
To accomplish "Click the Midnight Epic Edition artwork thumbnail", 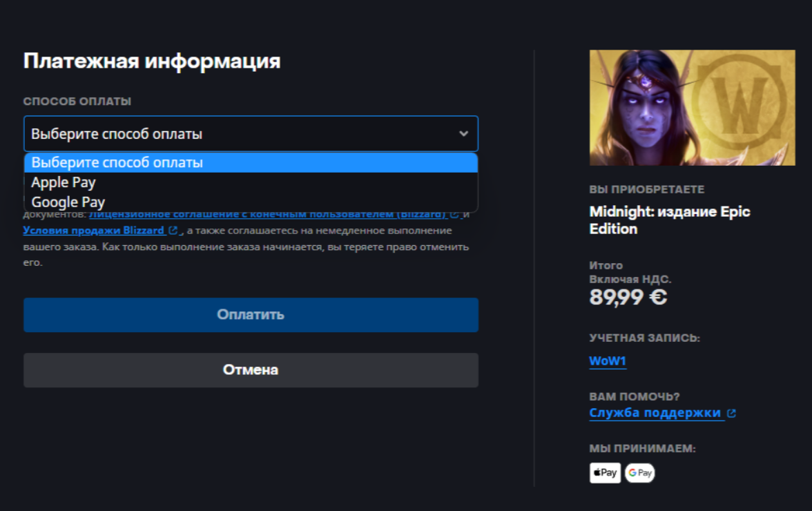I will [x=692, y=107].
